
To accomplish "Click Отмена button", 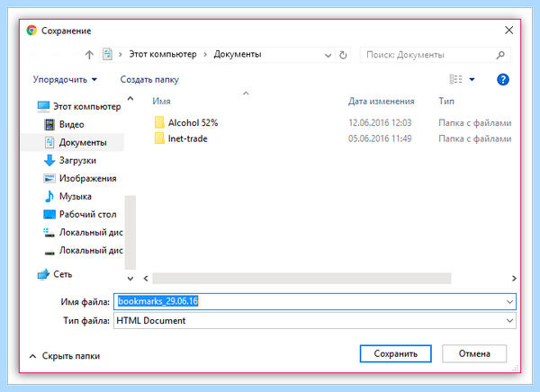I will click(x=474, y=354).
